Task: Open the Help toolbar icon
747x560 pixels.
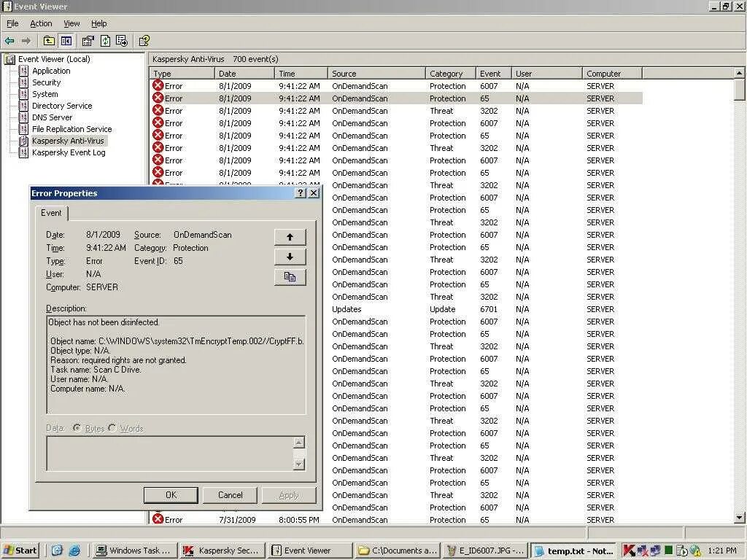Action: click(x=144, y=41)
